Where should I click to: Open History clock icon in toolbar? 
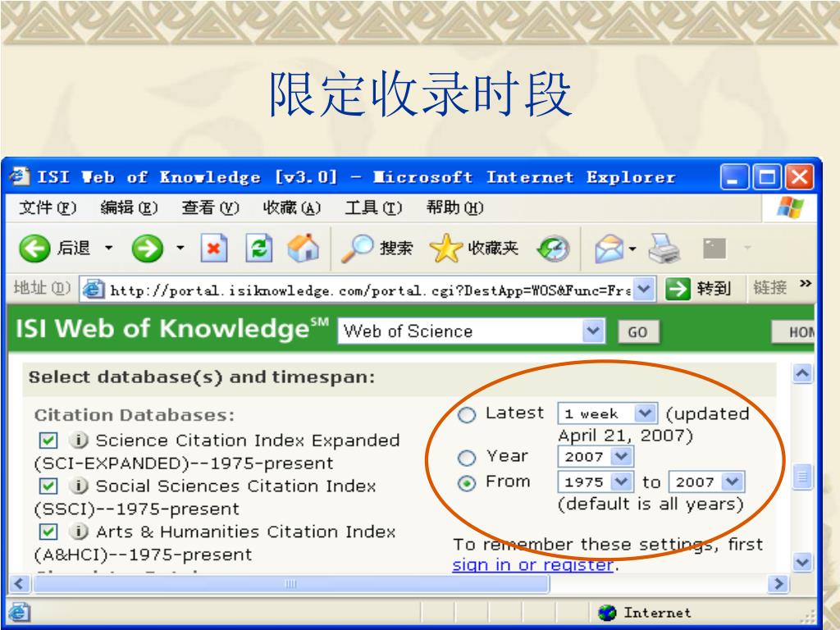554,248
